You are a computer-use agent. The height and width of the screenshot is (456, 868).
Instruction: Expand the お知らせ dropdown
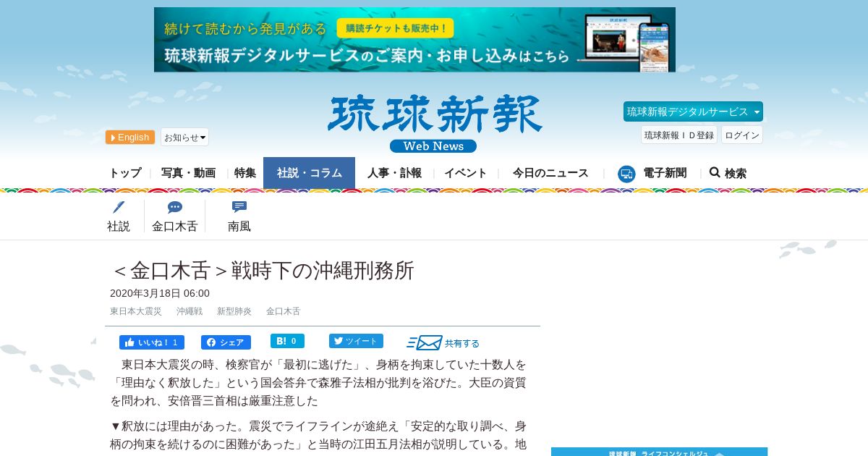[x=184, y=137]
